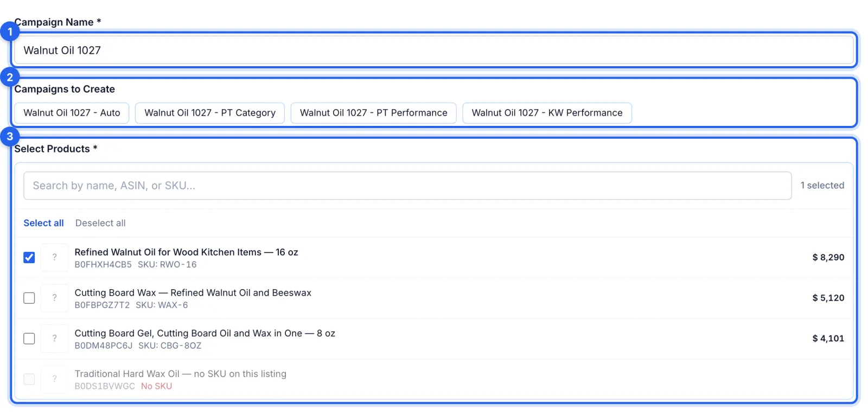This screenshot has height=414, width=868.
Task: Click the '1 selected' counter
Action: coord(822,186)
